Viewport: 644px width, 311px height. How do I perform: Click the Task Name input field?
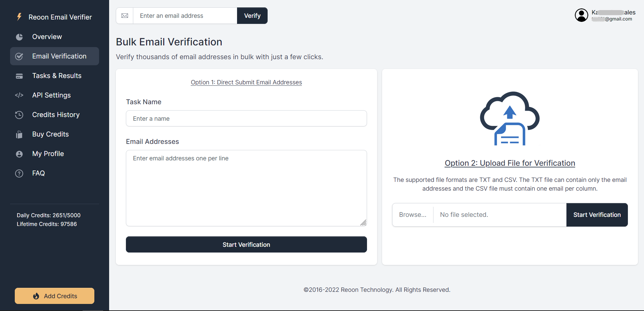click(x=246, y=118)
